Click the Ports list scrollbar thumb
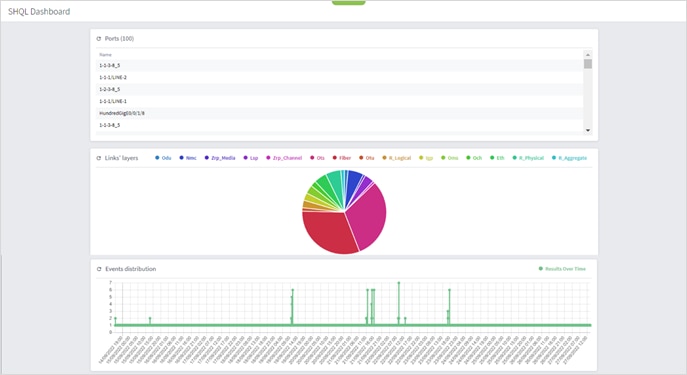The image size is (687, 375). [x=588, y=64]
